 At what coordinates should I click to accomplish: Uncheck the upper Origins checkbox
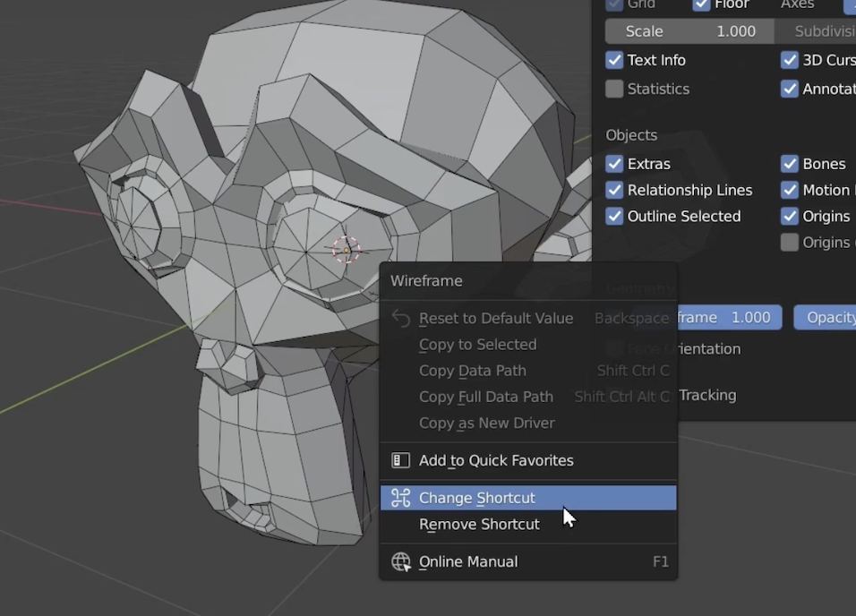coord(790,217)
